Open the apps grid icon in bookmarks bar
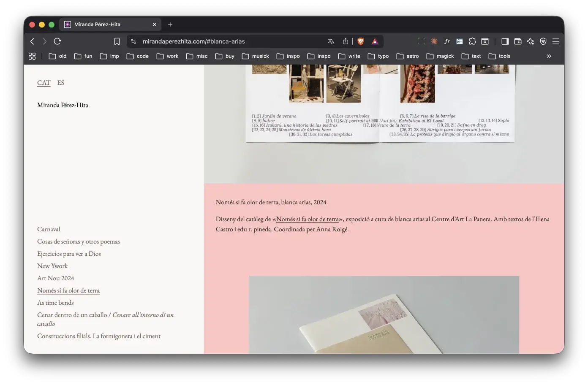588x385 pixels. click(32, 56)
